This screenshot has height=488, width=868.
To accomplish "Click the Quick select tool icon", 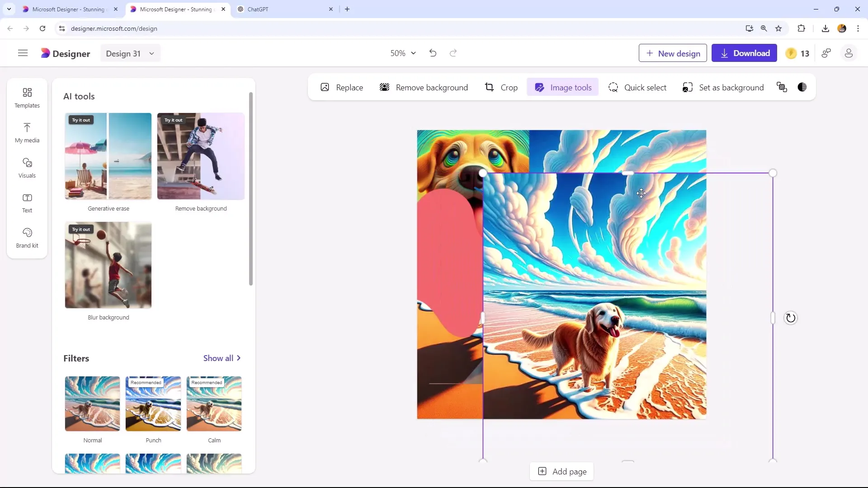I will (x=615, y=88).
